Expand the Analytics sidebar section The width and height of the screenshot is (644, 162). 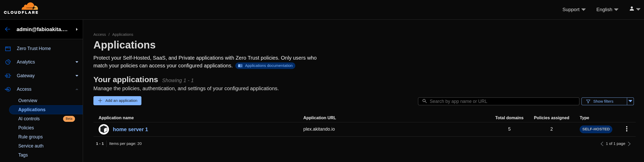click(77, 62)
